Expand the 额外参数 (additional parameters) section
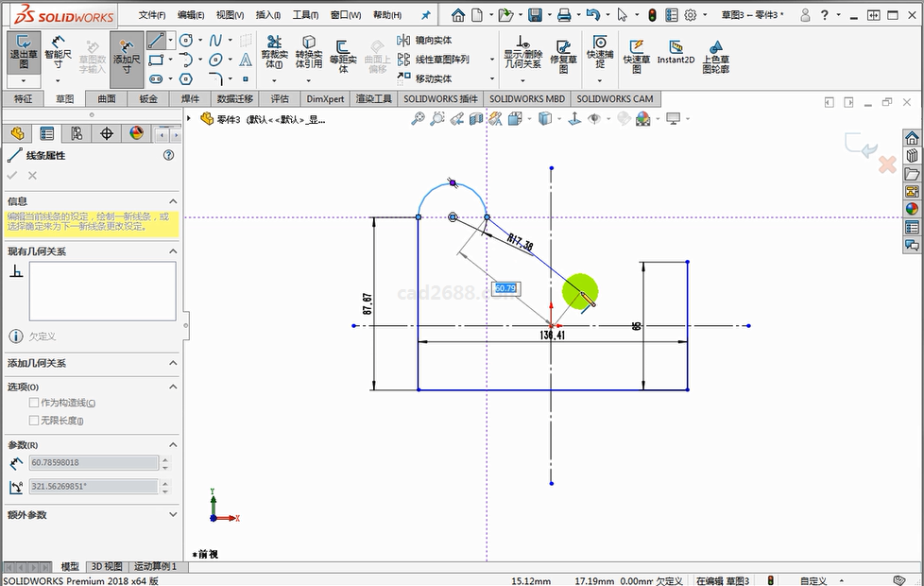 pos(173,515)
